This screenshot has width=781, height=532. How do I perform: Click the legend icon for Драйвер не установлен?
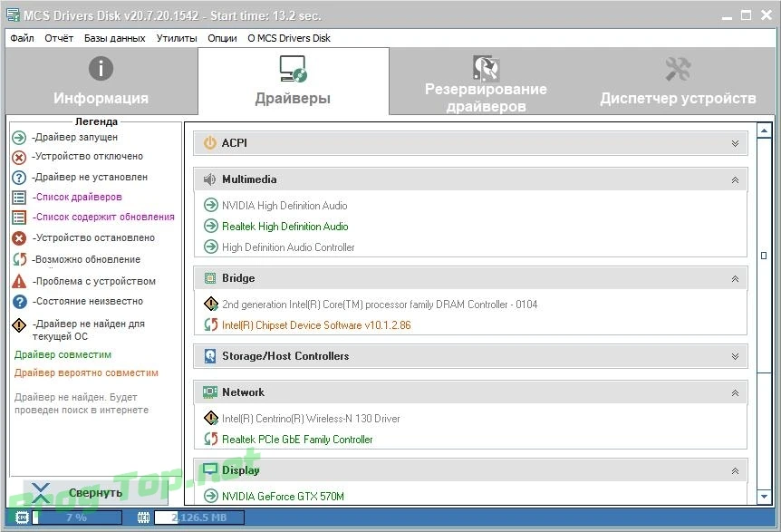(x=19, y=178)
